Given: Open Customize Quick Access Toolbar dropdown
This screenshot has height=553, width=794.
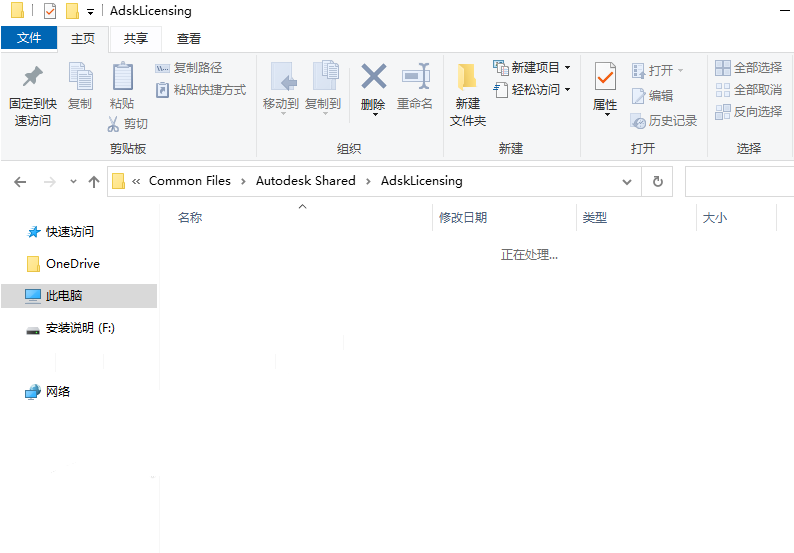Looking at the screenshot, I should pos(90,11).
